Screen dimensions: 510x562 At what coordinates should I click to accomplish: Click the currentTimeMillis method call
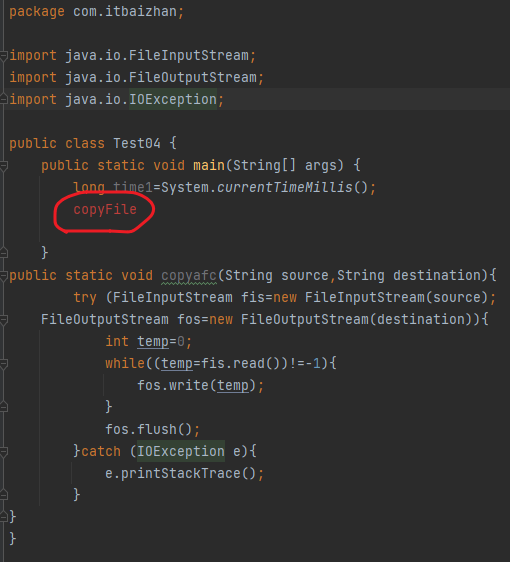coord(285,187)
